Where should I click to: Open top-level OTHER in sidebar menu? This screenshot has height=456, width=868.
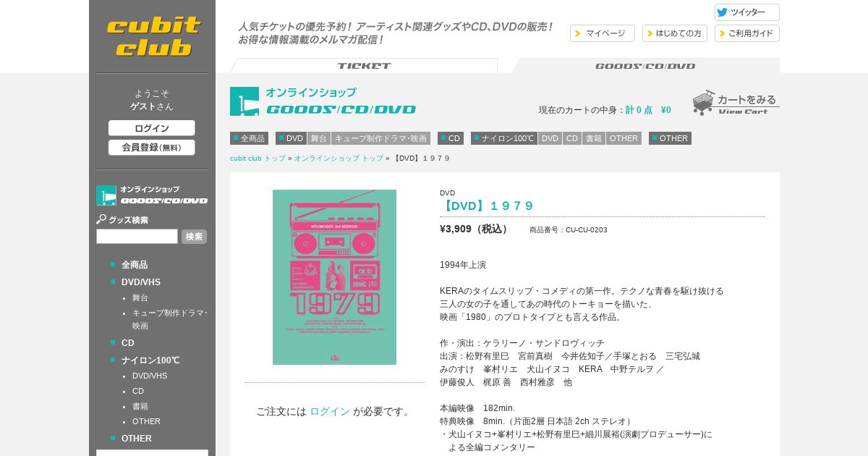[137, 439]
